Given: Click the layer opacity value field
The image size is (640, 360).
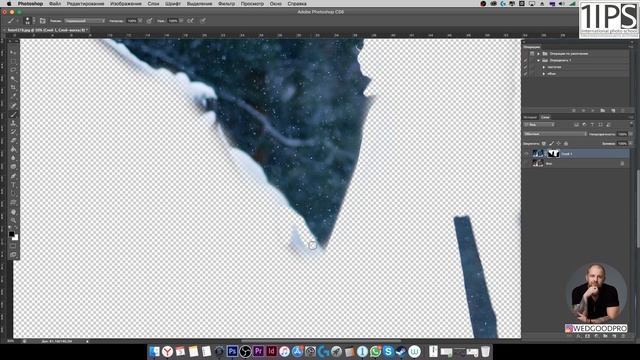Looking at the screenshot, I should (622, 134).
